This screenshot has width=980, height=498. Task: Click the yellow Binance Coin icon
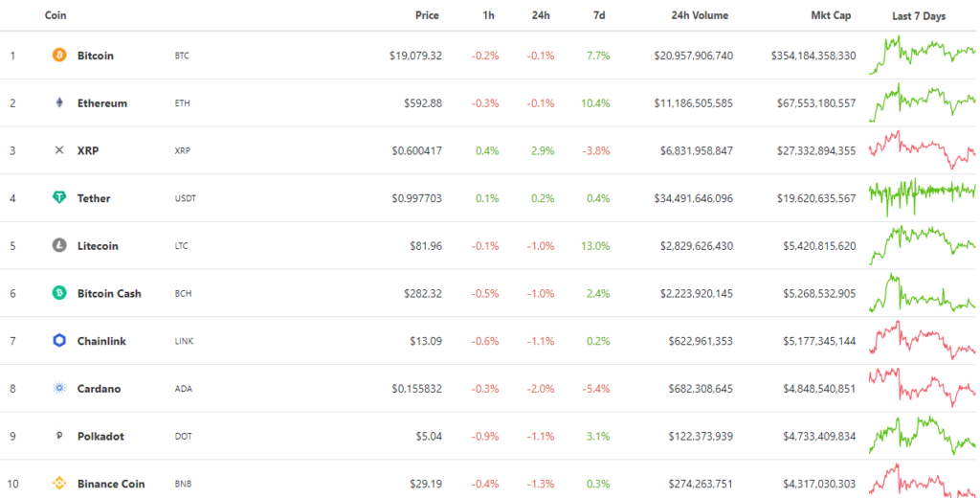coord(59,484)
